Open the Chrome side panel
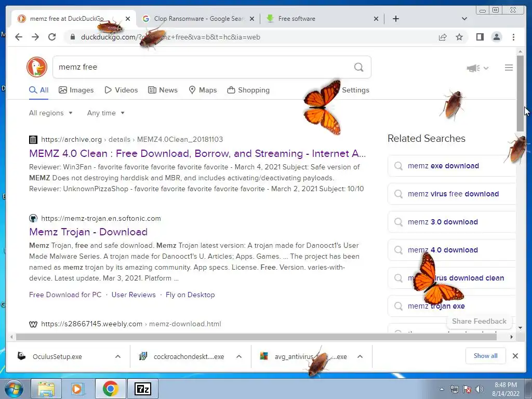The image size is (532, 399). pyautogui.click(x=480, y=37)
